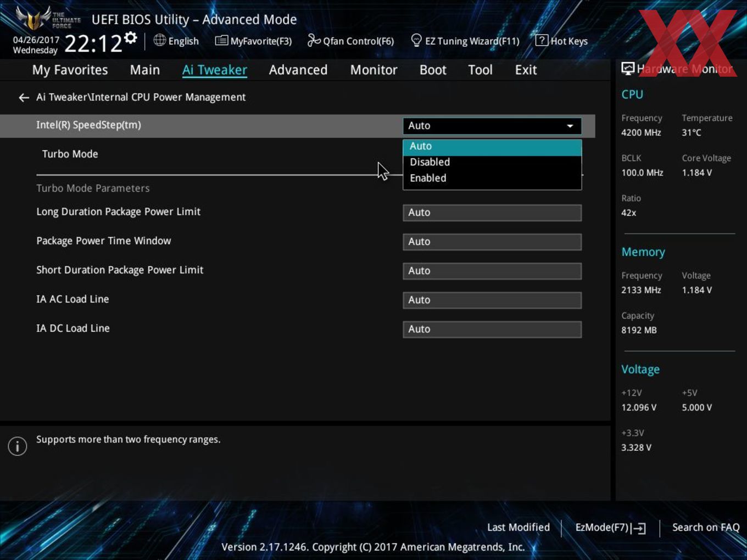Select the Turbo Mode row label

tap(70, 154)
